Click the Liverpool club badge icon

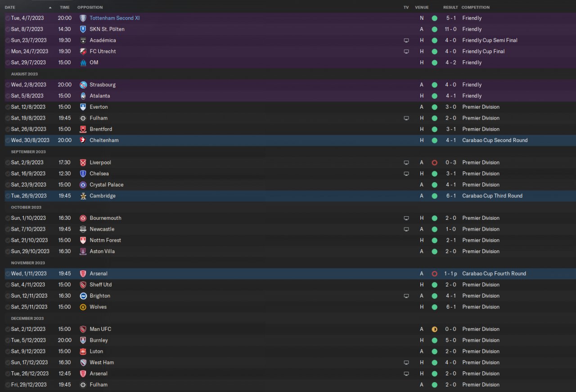click(x=83, y=163)
